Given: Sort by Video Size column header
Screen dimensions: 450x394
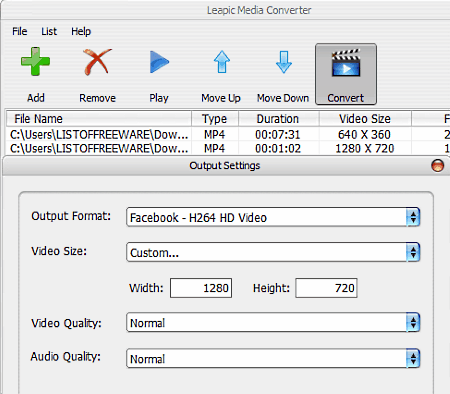Looking at the screenshot, I should click(365, 119).
